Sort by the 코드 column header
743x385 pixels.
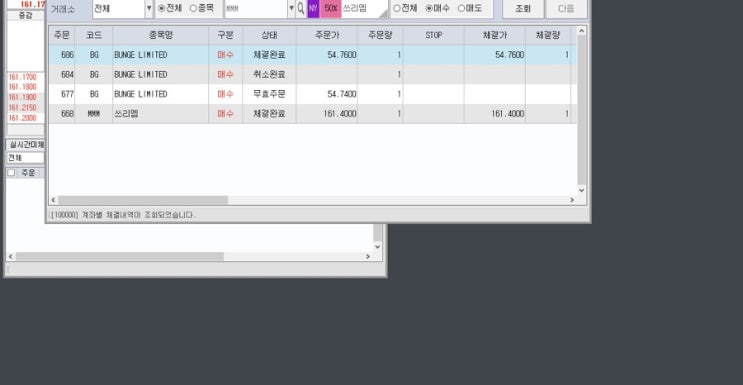click(94, 35)
